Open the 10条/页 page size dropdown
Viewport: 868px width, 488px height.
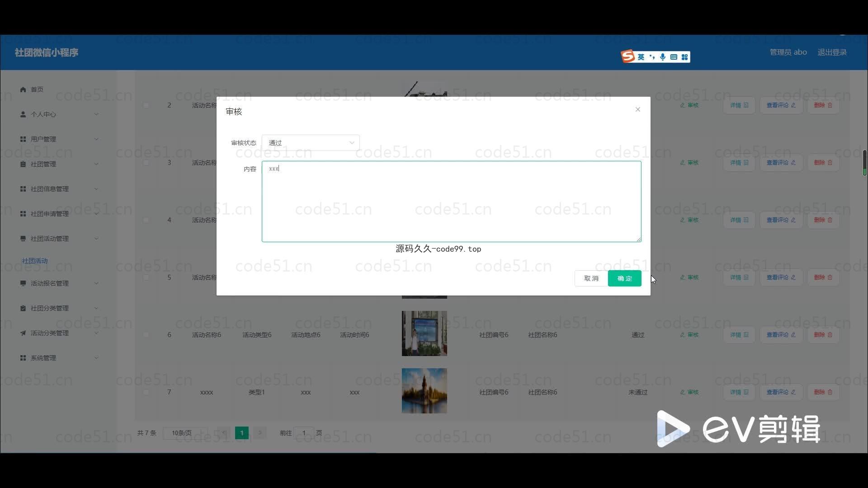click(x=185, y=433)
